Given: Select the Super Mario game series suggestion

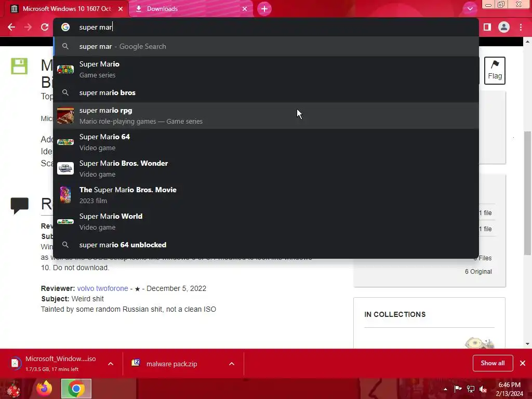Looking at the screenshot, I should (x=266, y=70).
